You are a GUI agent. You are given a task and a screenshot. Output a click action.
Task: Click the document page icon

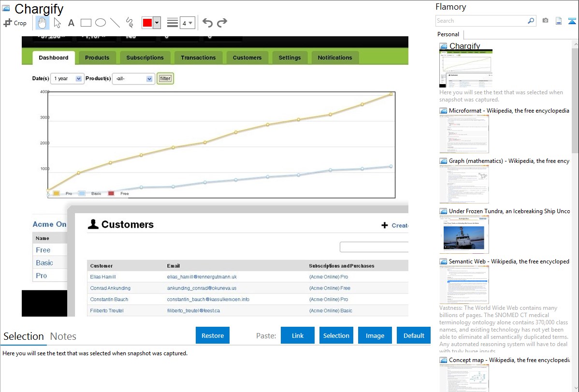coord(559,21)
